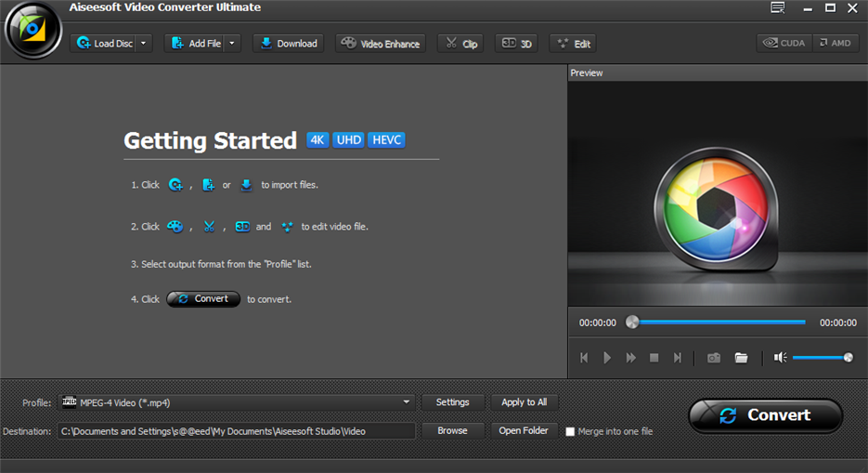Open the 3D settings tool
The width and height of the screenshot is (868, 473).
517,44
